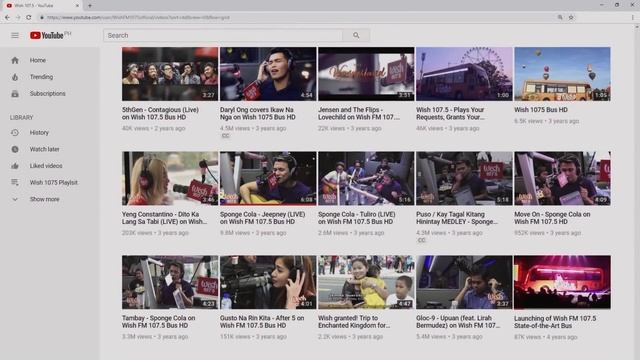Click title Sponge Cola - Tuliro (LIVE)
The image size is (640, 360).
pos(357,218)
